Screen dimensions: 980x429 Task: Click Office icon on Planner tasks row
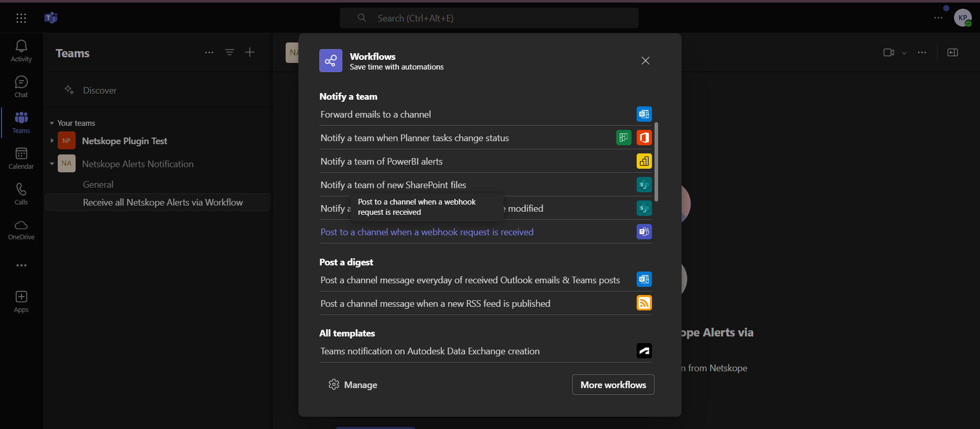[644, 138]
